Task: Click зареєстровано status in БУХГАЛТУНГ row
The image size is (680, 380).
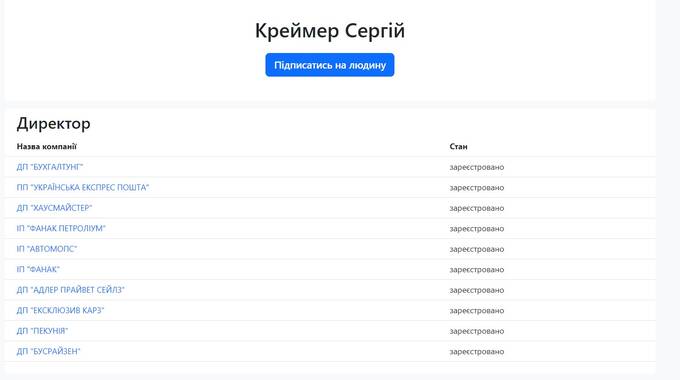Action: click(x=477, y=167)
